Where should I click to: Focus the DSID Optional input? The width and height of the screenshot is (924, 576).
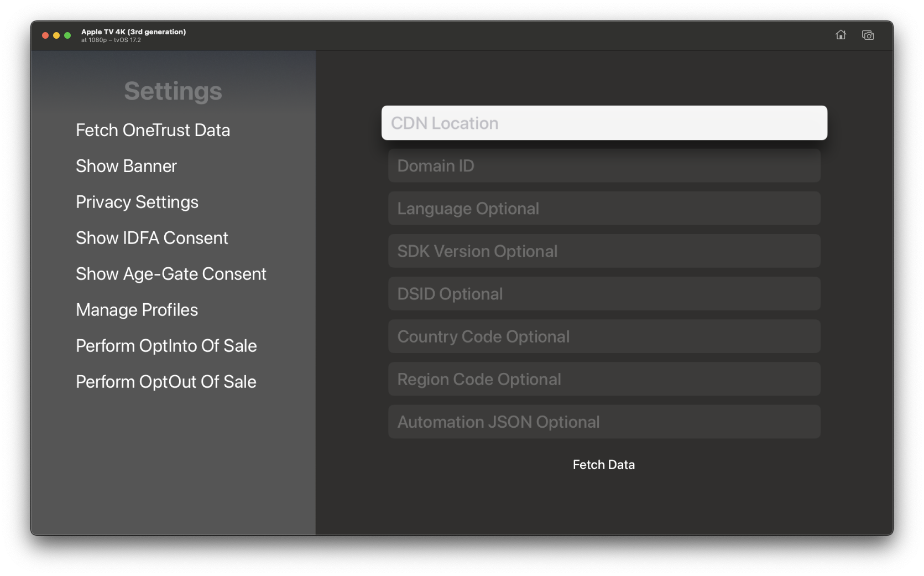click(604, 293)
